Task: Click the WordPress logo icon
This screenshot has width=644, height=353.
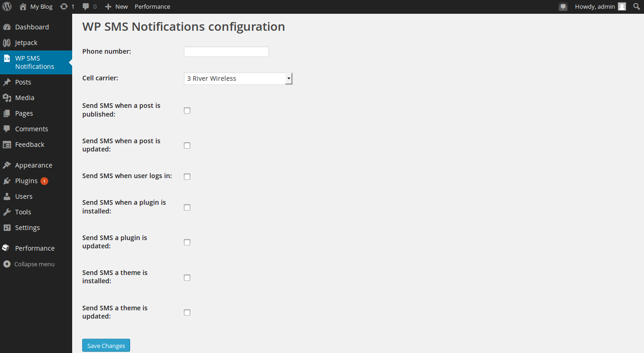Action: click(x=7, y=6)
